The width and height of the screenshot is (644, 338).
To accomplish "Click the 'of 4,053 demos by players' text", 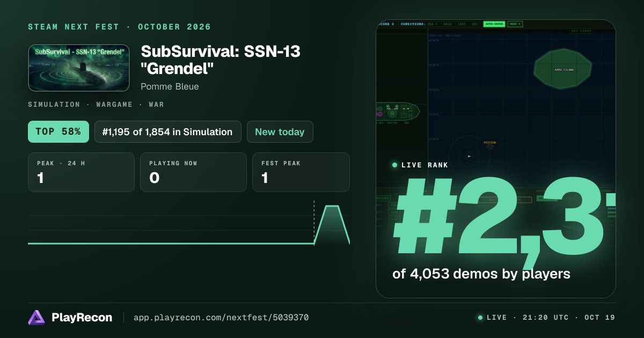I will pos(481,274).
